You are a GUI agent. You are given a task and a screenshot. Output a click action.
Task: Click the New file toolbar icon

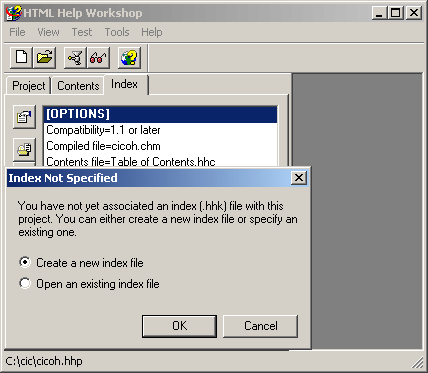click(x=21, y=57)
